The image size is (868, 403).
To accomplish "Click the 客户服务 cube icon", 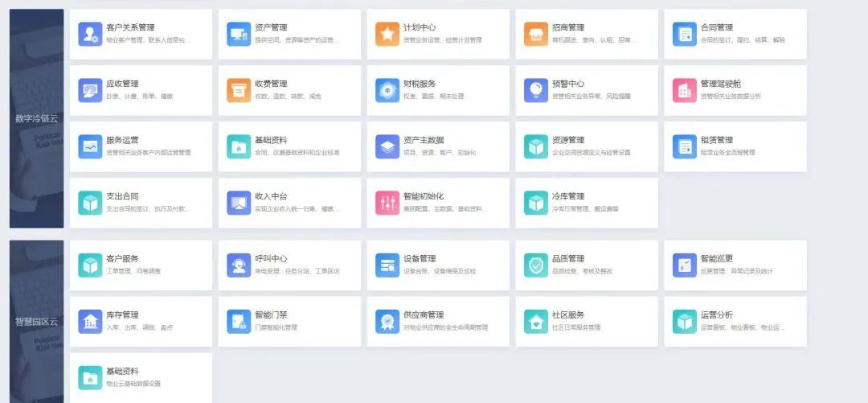I will pyautogui.click(x=90, y=265).
